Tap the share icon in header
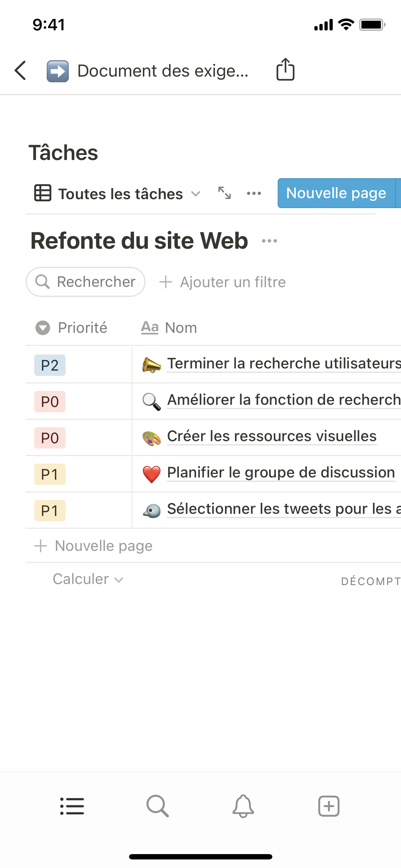Viewport: 401px width, 868px height. [x=285, y=69]
